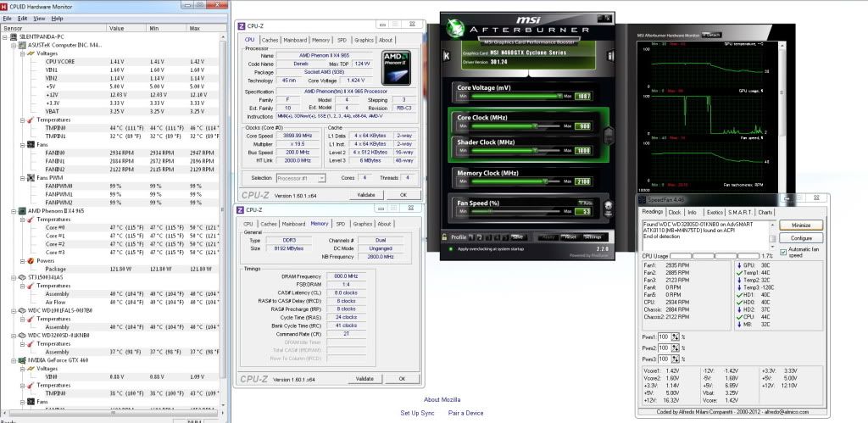Click Save in Afterburner profile bar
The height and width of the screenshot is (423, 868).
click(517, 237)
